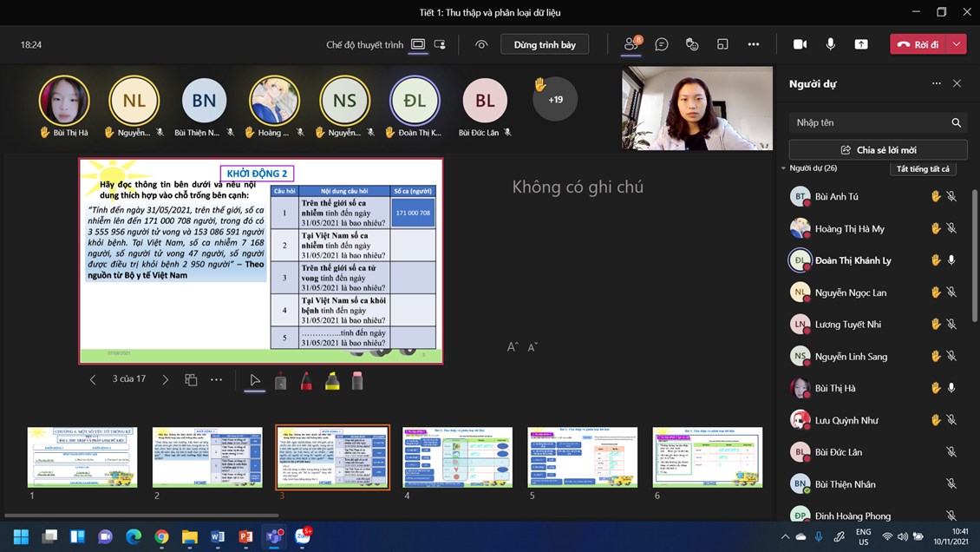This screenshot has width=980, height=552.
Task: Open more options beside Người dự header
Action: click(936, 84)
